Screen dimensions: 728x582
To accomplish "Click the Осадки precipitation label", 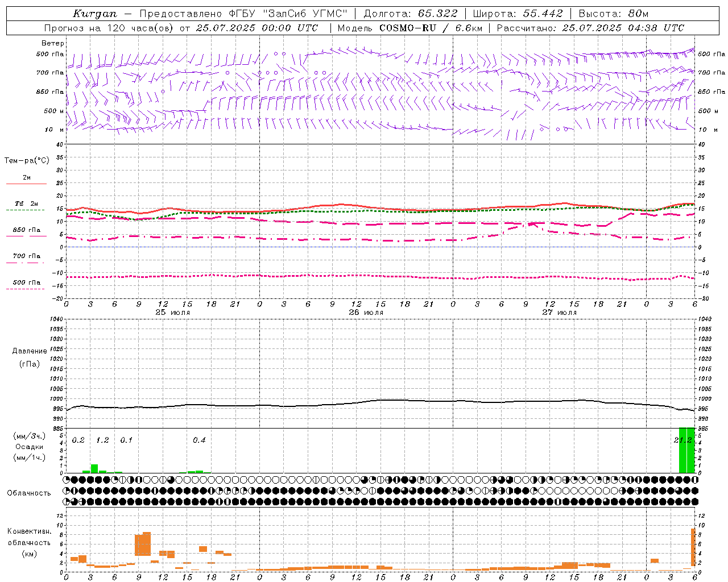I will click(x=29, y=447).
